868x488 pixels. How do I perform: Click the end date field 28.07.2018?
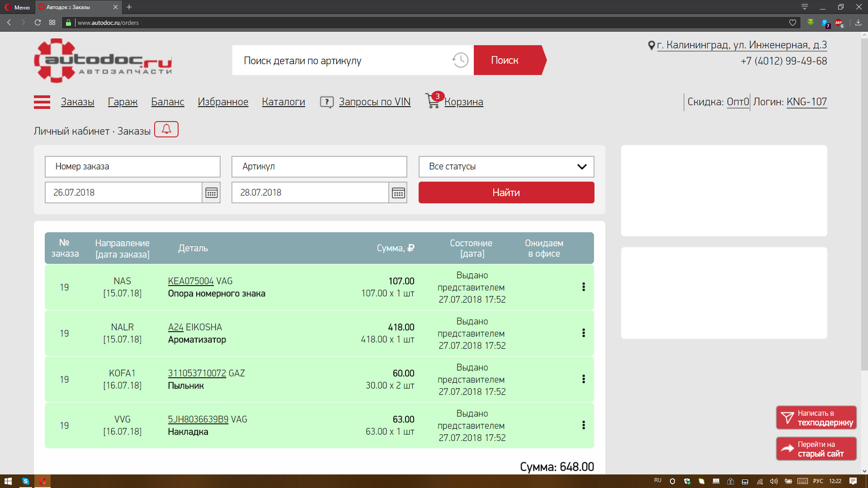(x=310, y=192)
